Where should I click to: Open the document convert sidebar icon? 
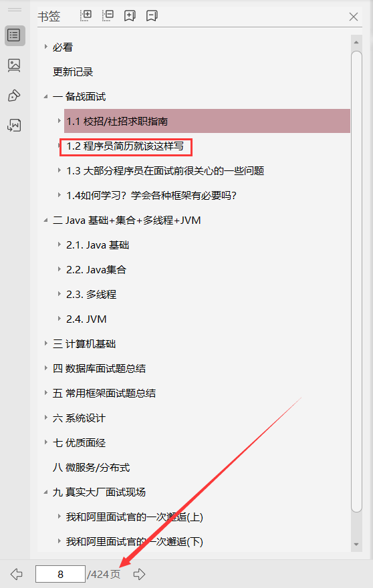pos(14,125)
